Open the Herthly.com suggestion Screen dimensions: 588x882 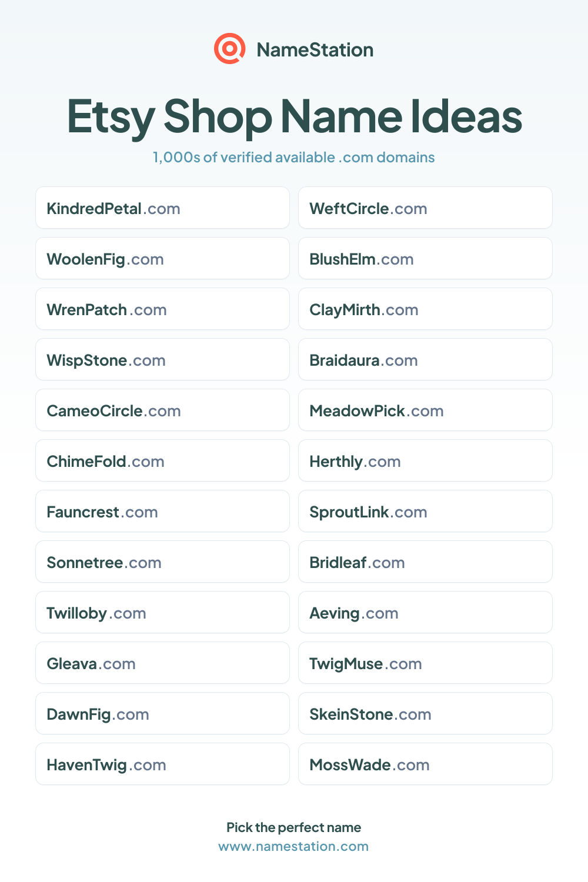(425, 460)
